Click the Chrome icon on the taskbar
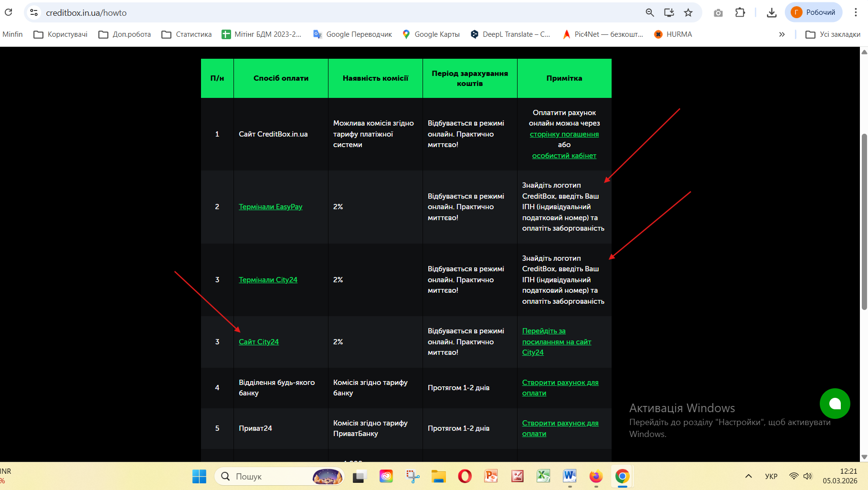Image resolution: width=868 pixels, height=490 pixels. pyautogui.click(x=622, y=476)
